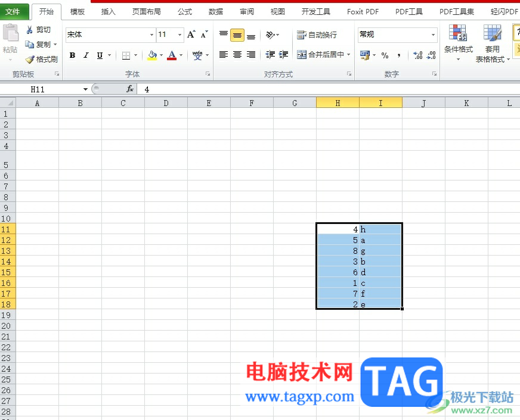Image resolution: width=520 pixels, height=420 pixels.
Task: Switch to the Page Layout (页面布局) tab
Action: [x=146, y=12]
